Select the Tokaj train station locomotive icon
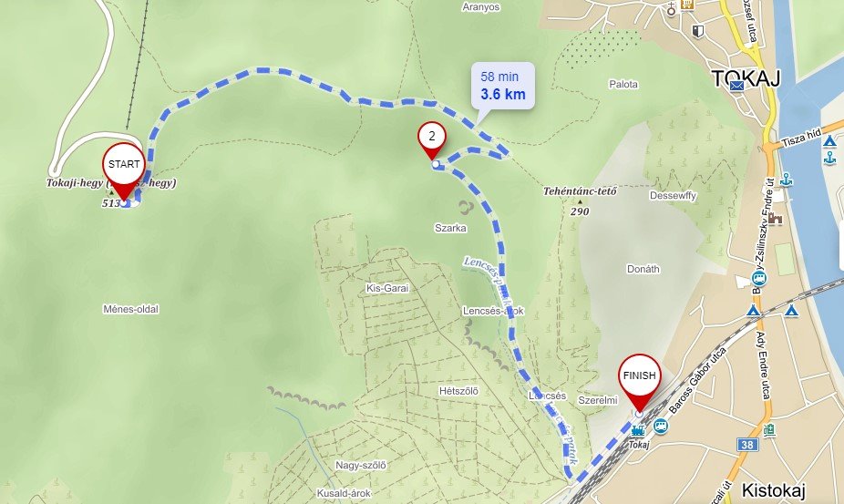This screenshot has height=504, width=844. tap(638, 431)
